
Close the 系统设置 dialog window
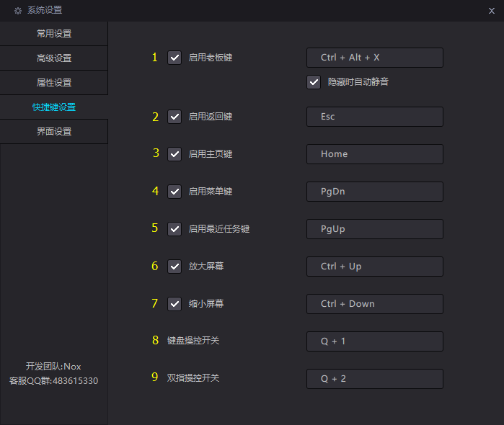pyautogui.click(x=491, y=11)
